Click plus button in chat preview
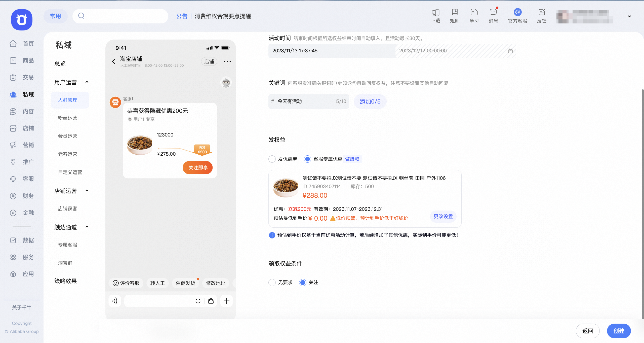This screenshot has width=644, height=343. (x=226, y=301)
